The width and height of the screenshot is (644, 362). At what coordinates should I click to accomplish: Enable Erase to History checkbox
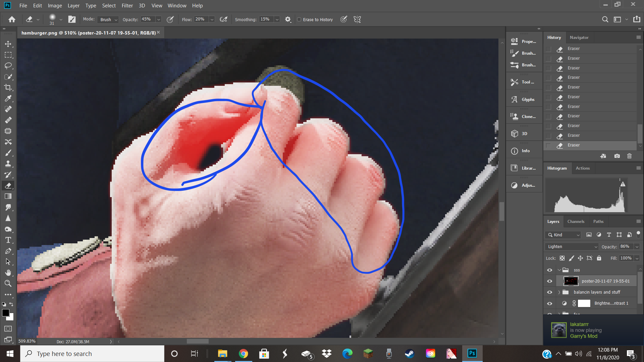pos(299,19)
